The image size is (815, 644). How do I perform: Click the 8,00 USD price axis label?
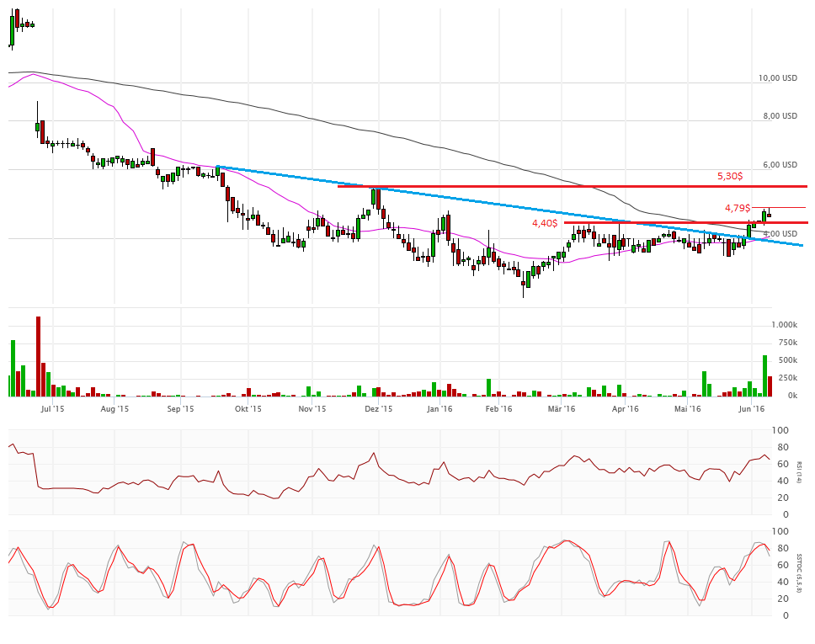tap(780, 116)
